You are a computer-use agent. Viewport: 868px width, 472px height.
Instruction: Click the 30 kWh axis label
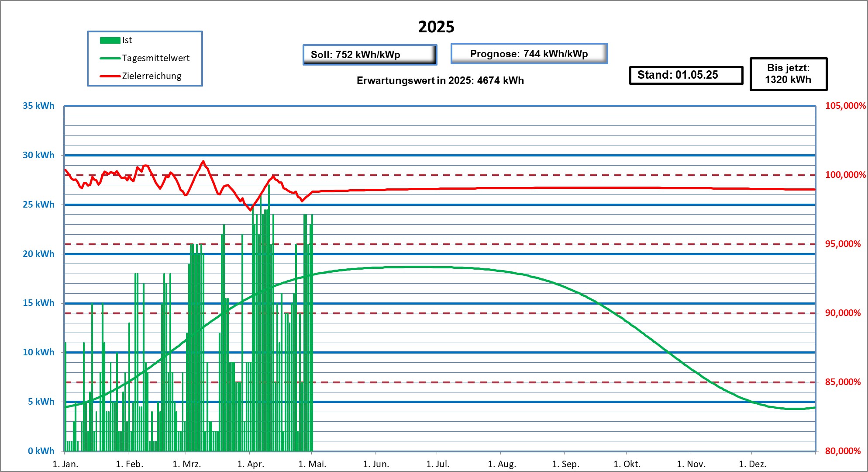coord(38,155)
